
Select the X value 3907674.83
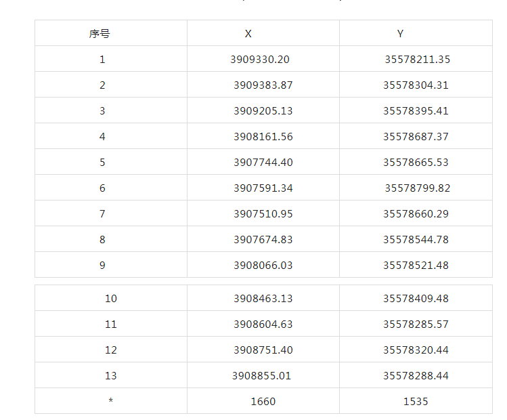263,240
